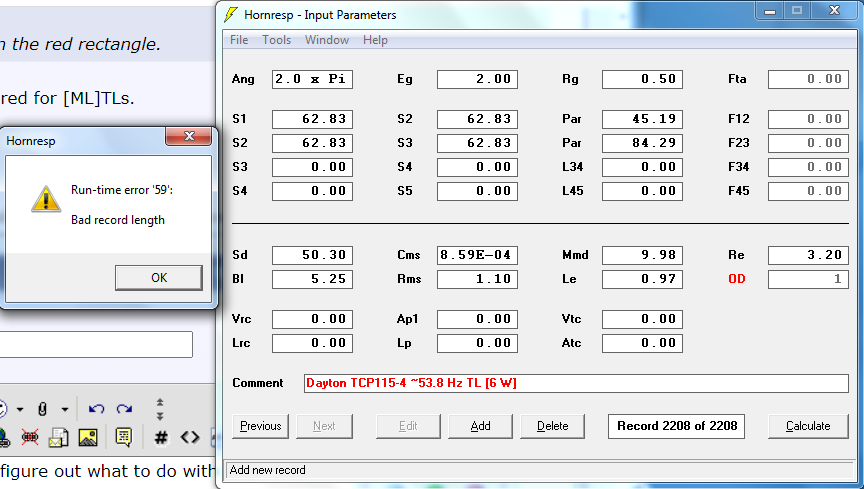Open the Help menu
The height and width of the screenshot is (489, 864).
pos(375,40)
